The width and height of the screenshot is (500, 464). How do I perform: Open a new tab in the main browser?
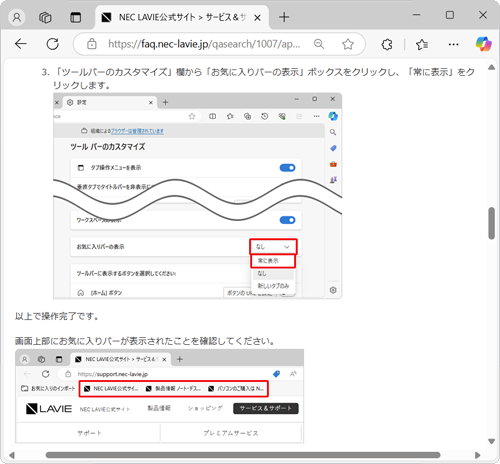tap(284, 17)
